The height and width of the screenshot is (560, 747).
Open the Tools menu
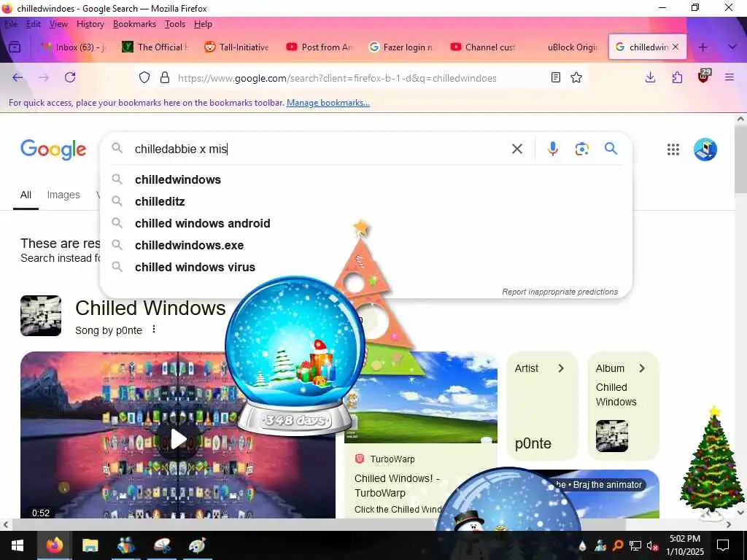[175, 24]
